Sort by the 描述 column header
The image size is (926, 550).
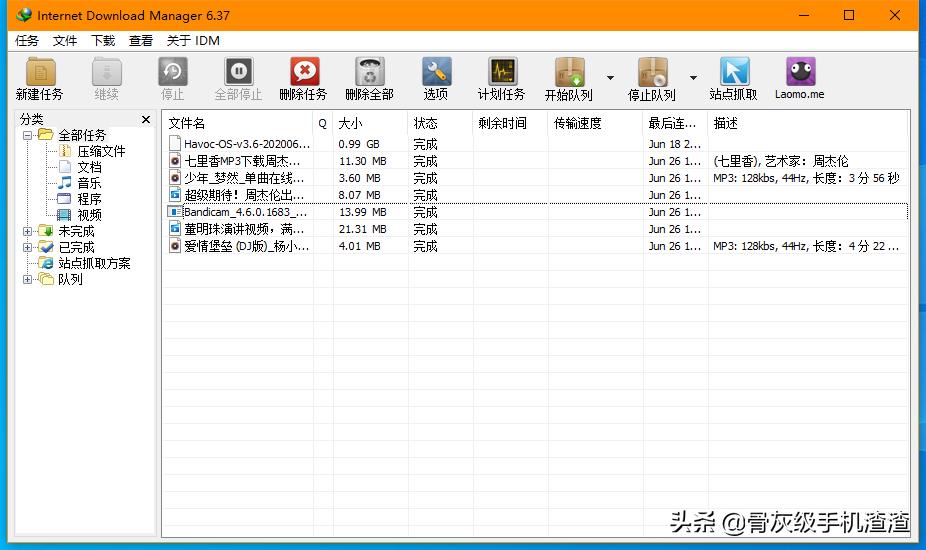pos(808,123)
